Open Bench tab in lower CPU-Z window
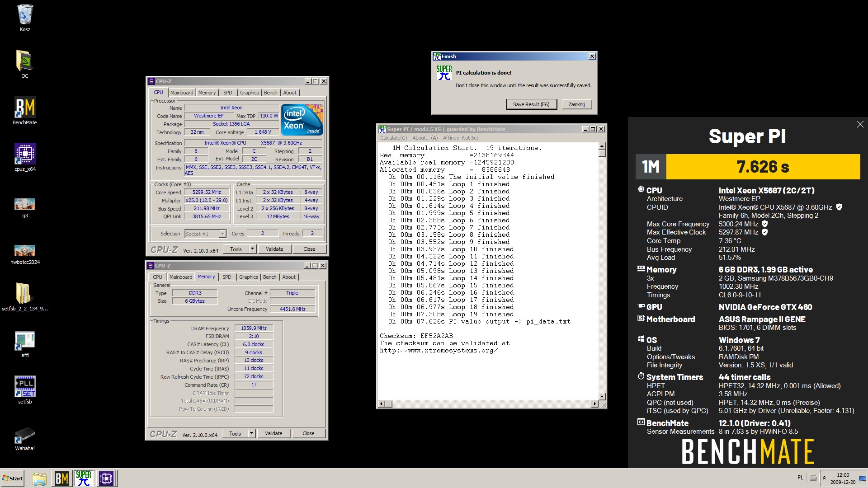The width and height of the screenshot is (868, 488). tap(270, 277)
